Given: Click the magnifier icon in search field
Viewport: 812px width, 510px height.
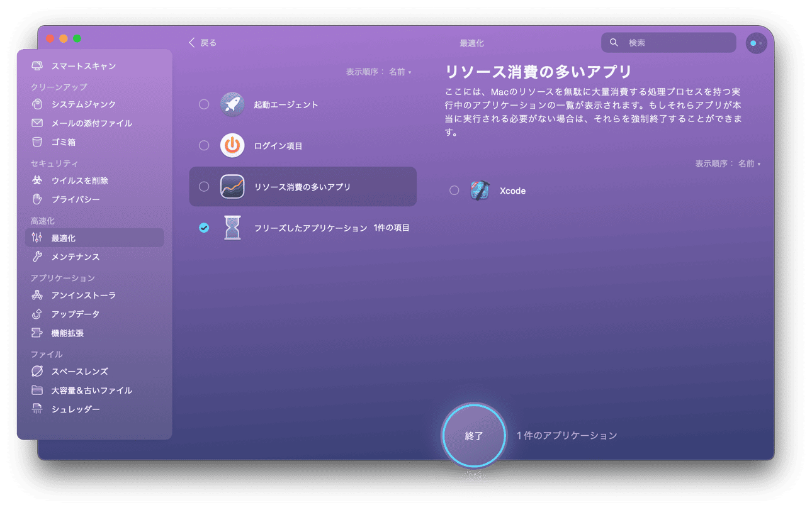Looking at the screenshot, I should click(x=614, y=43).
